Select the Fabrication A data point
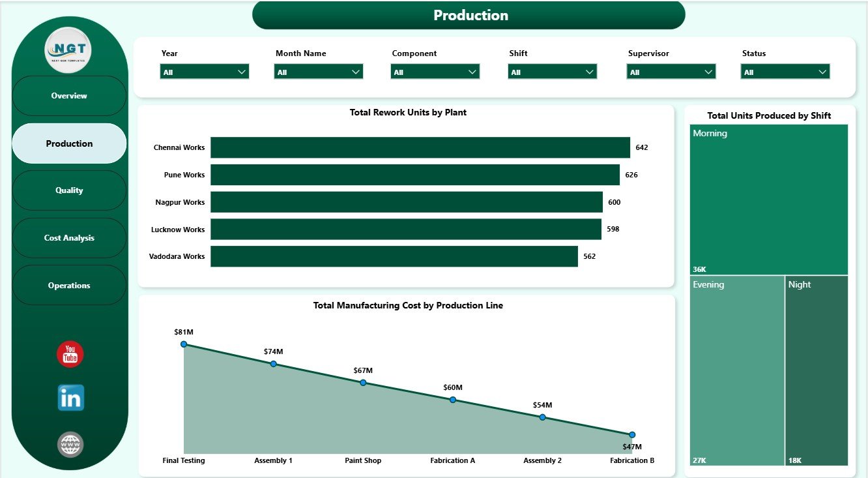Viewport: 868px width, 478px height. [x=453, y=400]
